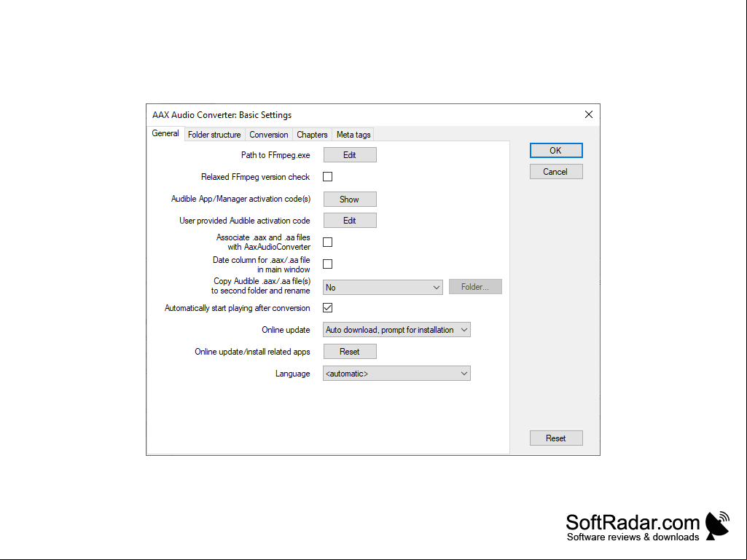This screenshot has height=560, width=747.
Task: Open the Conversion tab
Action: (269, 135)
